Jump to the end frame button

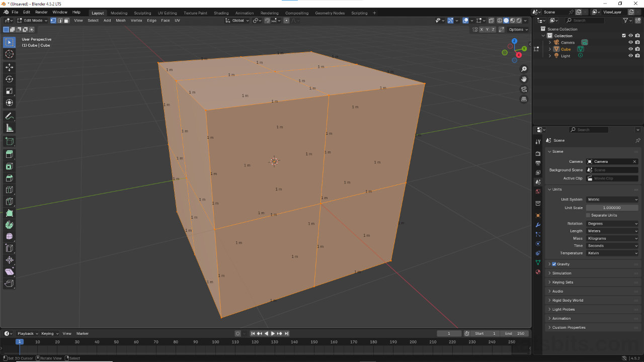[x=286, y=333]
